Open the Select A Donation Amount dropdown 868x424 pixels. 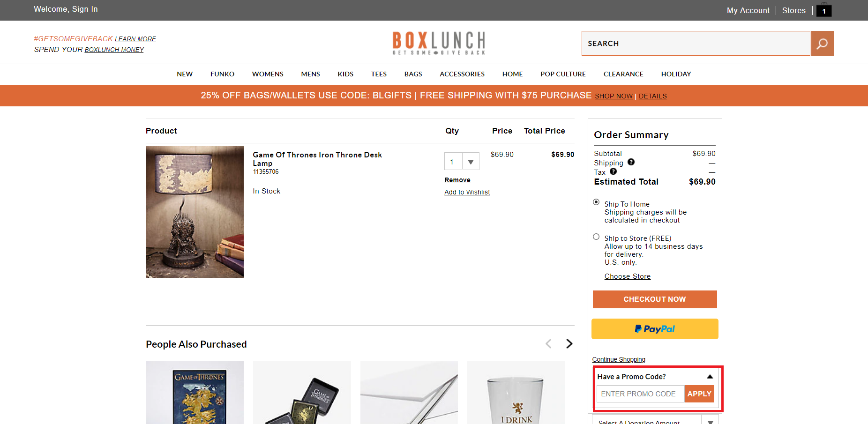pyautogui.click(x=655, y=420)
